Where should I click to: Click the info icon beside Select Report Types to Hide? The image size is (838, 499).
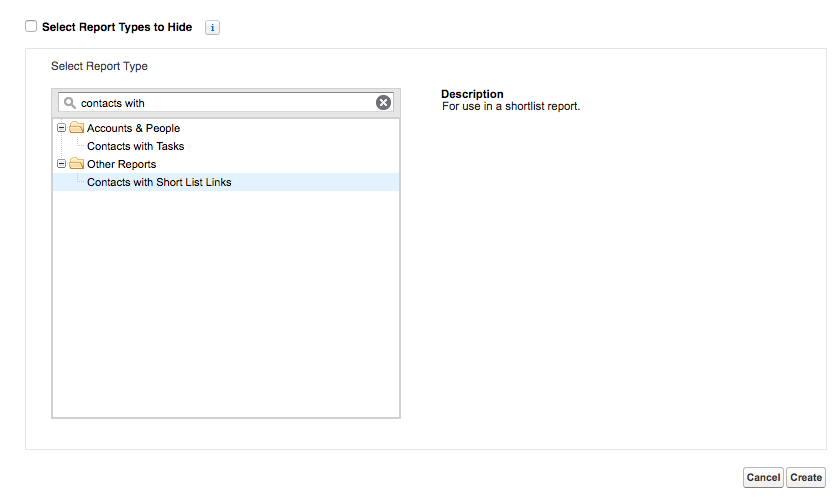(212, 28)
